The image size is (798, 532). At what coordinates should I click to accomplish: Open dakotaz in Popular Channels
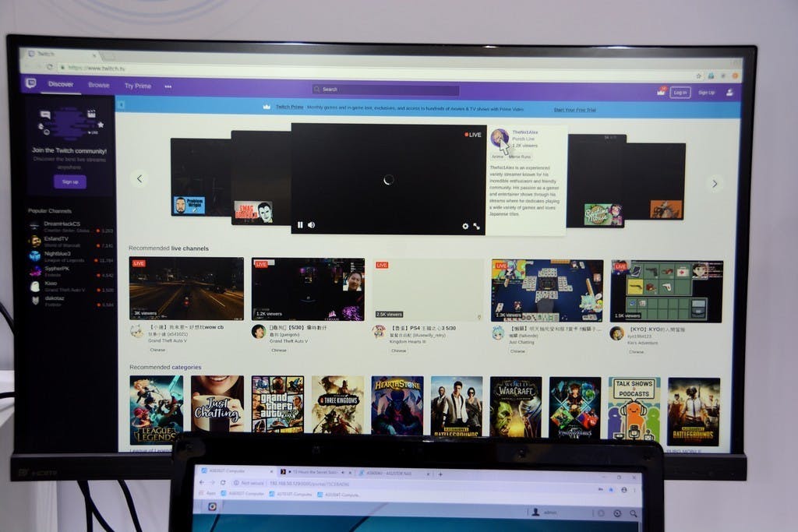point(70,301)
